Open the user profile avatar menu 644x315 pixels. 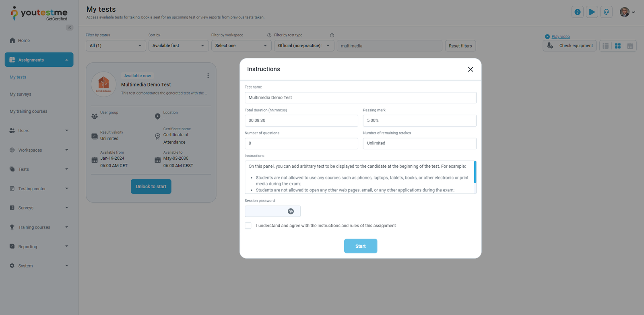click(x=627, y=12)
